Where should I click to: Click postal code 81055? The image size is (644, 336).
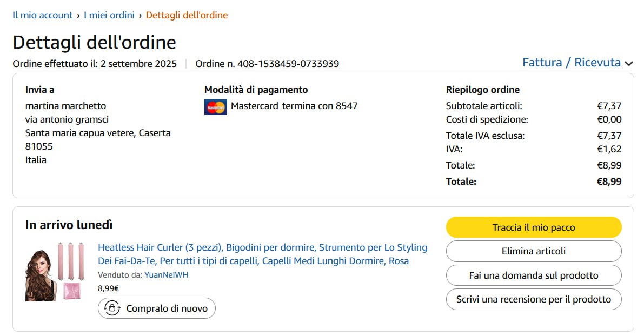tap(39, 146)
